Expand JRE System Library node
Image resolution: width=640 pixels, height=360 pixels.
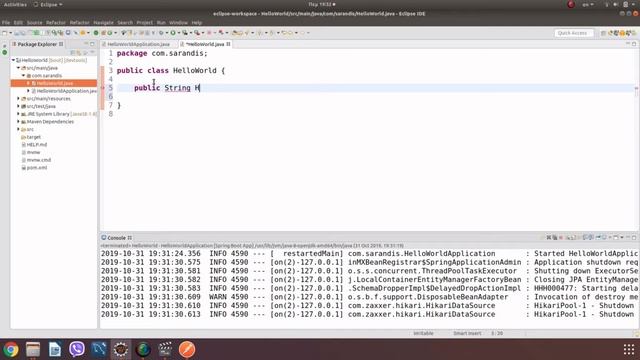[x=18, y=114]
